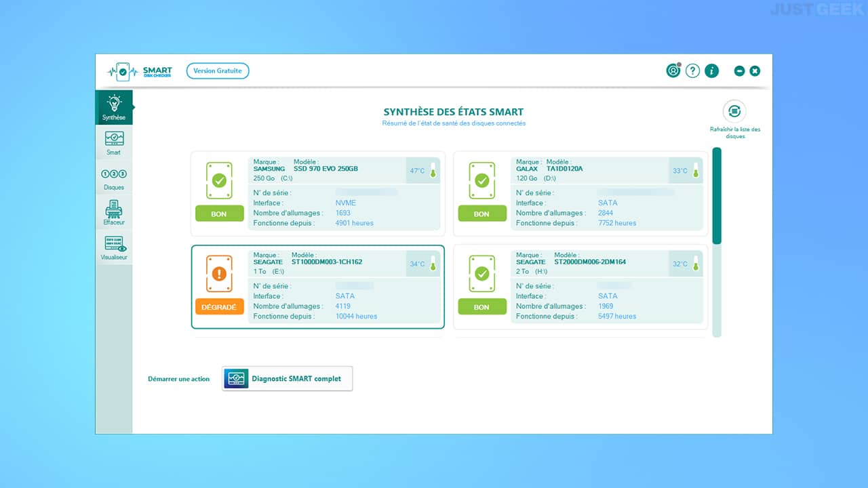The height and width of the screenshot is (488, 868).
Task: Click the Smart Disk Checker logo
Action: coord(140,71)
